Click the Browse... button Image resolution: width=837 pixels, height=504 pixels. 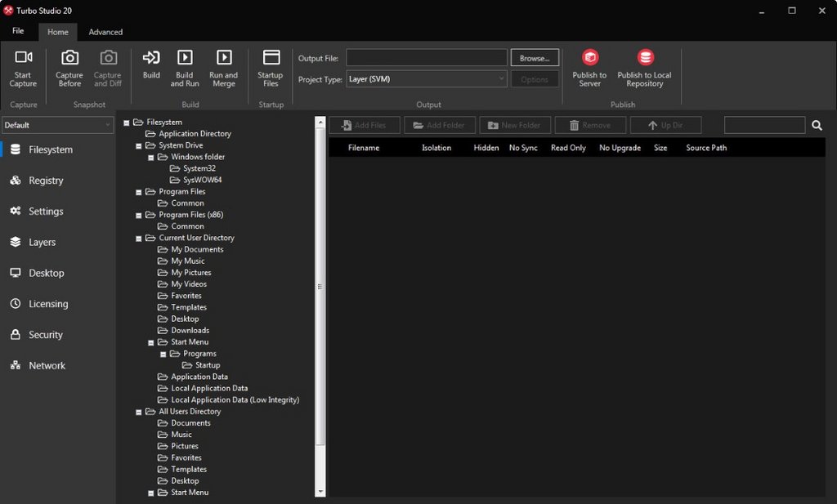tap(535, 58)
